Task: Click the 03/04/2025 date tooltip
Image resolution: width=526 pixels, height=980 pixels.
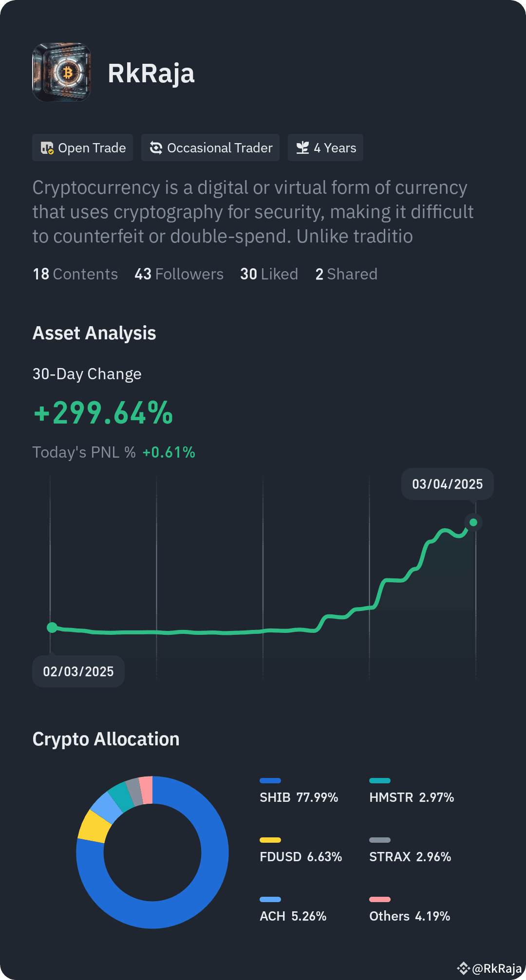Action: [x=447, y=484]
